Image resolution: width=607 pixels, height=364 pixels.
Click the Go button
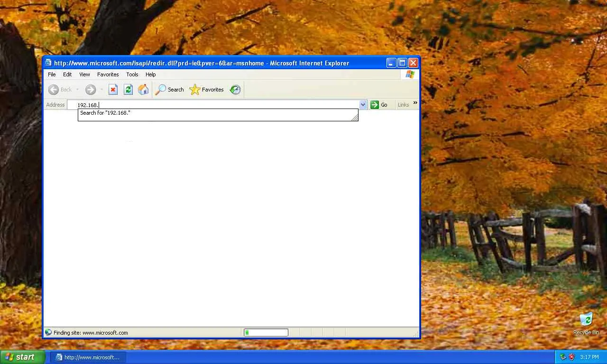[x=379, y=105]
